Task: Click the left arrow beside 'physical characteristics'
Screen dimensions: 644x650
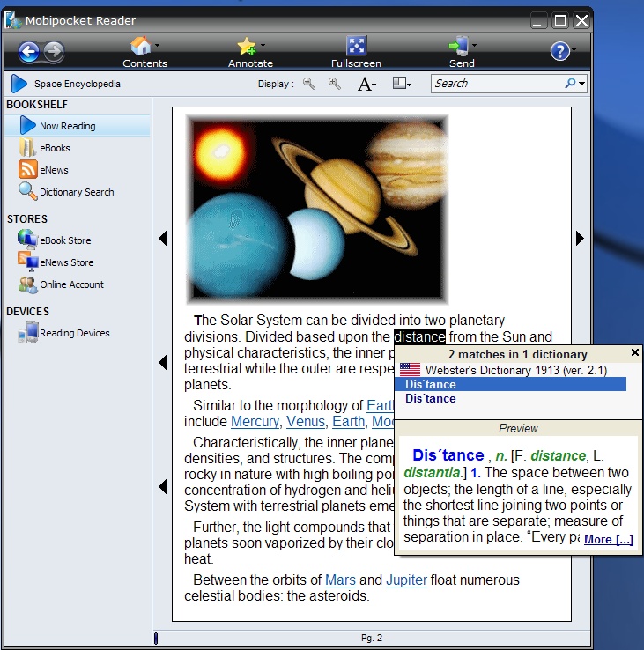Action: (x=163, y=362)
